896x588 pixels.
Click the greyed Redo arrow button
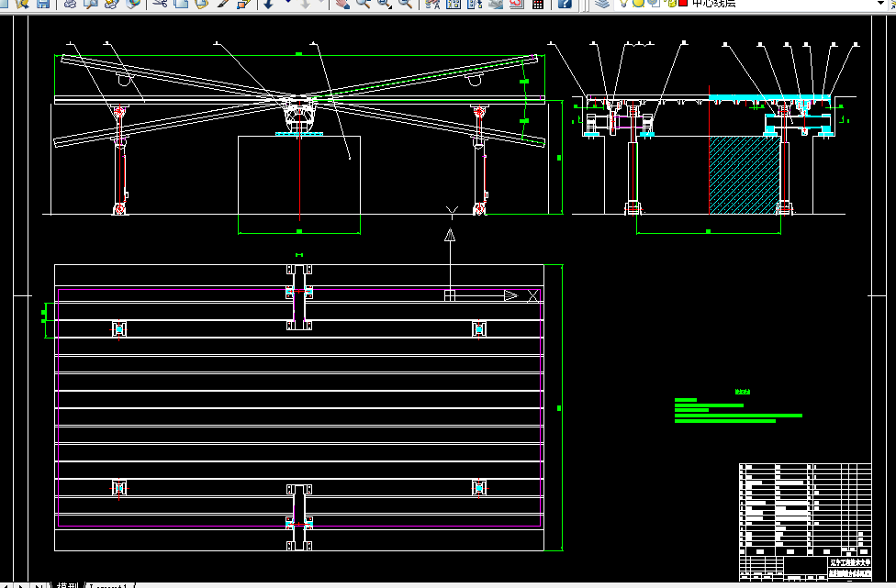point(306,4)
